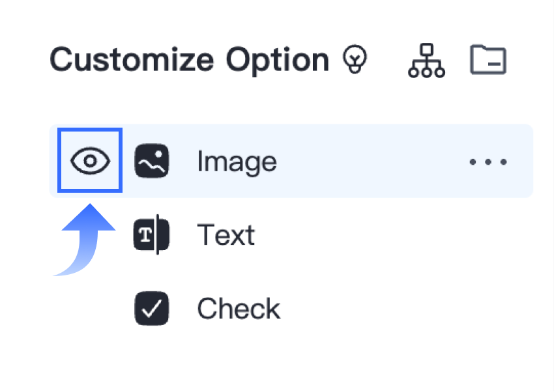This screenshot has height=392, width=554.
Task: Open the three-dot menu on the Image row
Action: pos(488,161)
